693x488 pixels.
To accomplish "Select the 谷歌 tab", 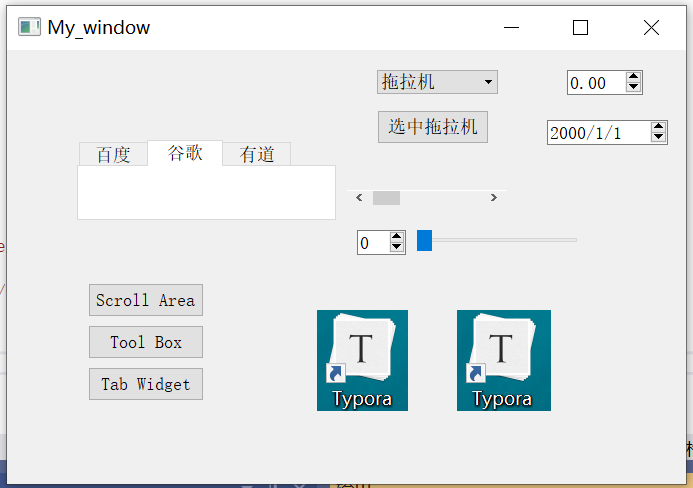I will pyautogui.click(x=185, y=153).
